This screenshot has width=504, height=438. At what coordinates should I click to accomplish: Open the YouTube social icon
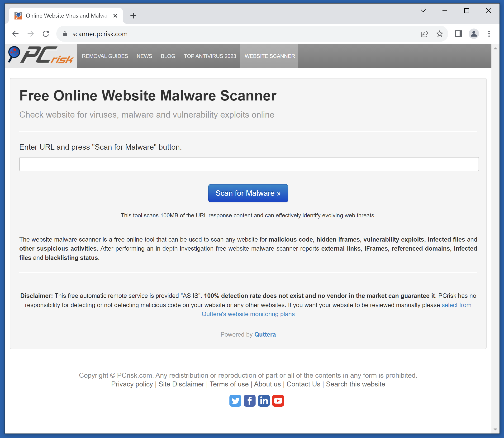coord(278,401)
